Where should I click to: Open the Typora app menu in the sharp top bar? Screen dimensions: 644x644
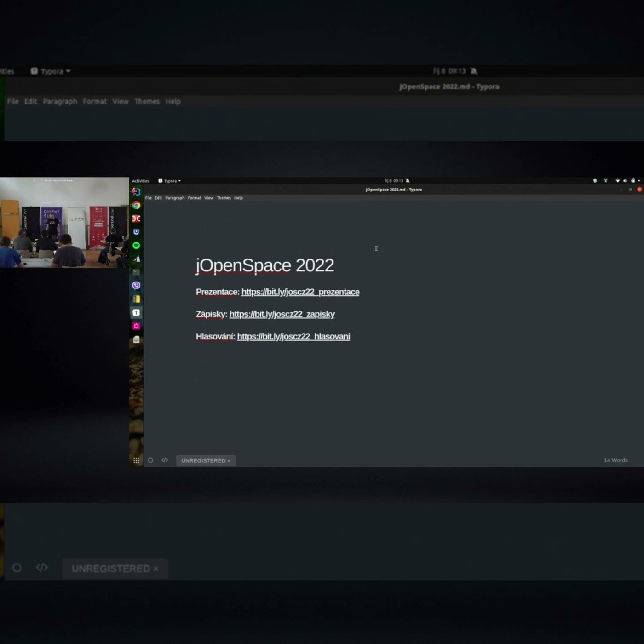click(x=169, y=181)
